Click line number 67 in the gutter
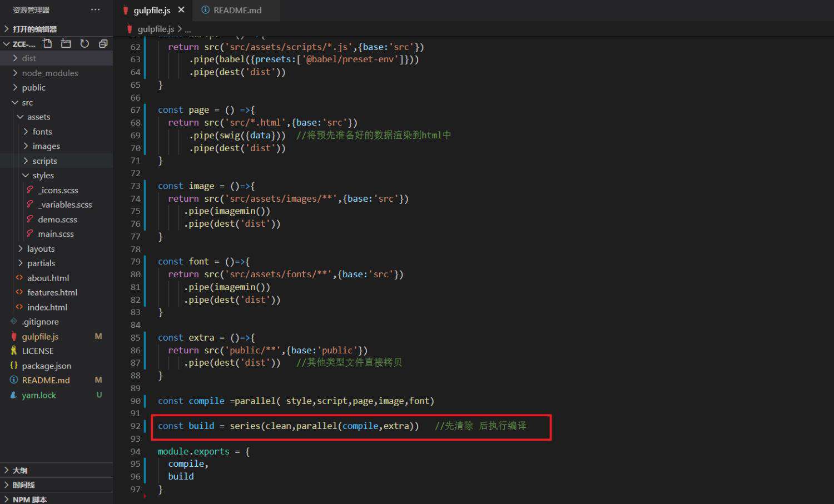This screenshot has width=834, height=504. tap(135, 110)
